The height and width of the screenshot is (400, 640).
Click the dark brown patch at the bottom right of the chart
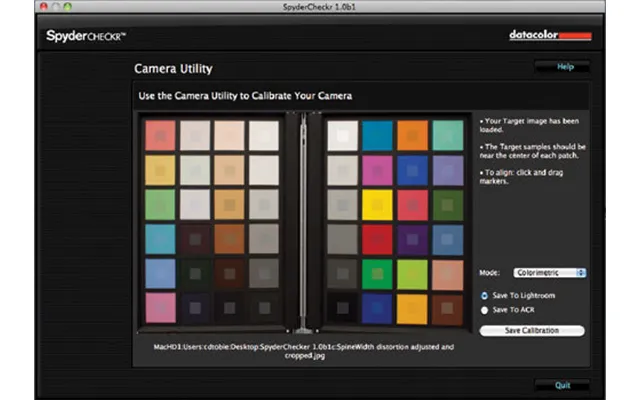(x=448, y=309)
